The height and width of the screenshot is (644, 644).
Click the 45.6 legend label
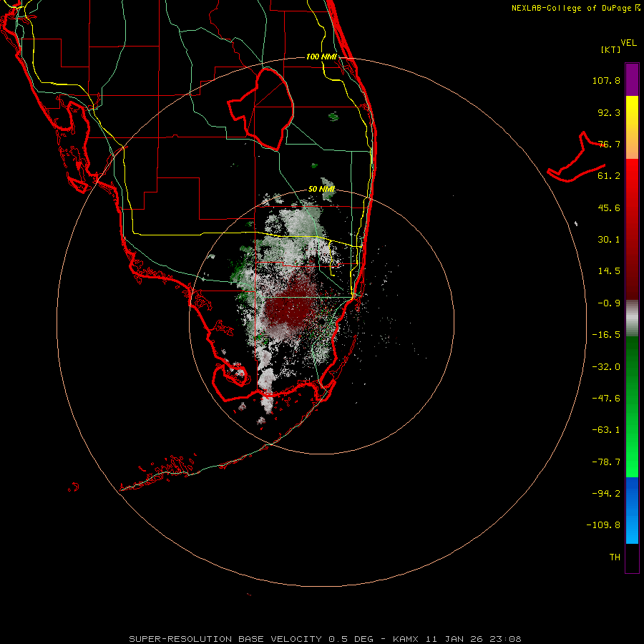tap(609, 208)
